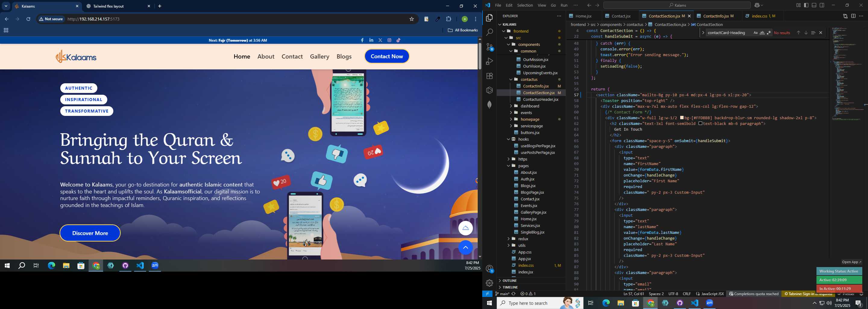Image resolution: width=868 pixels, height=309 pixels.
Task: Open the Manage gear in VS Code
Action: pyautogui.click(x=489, y=283)
